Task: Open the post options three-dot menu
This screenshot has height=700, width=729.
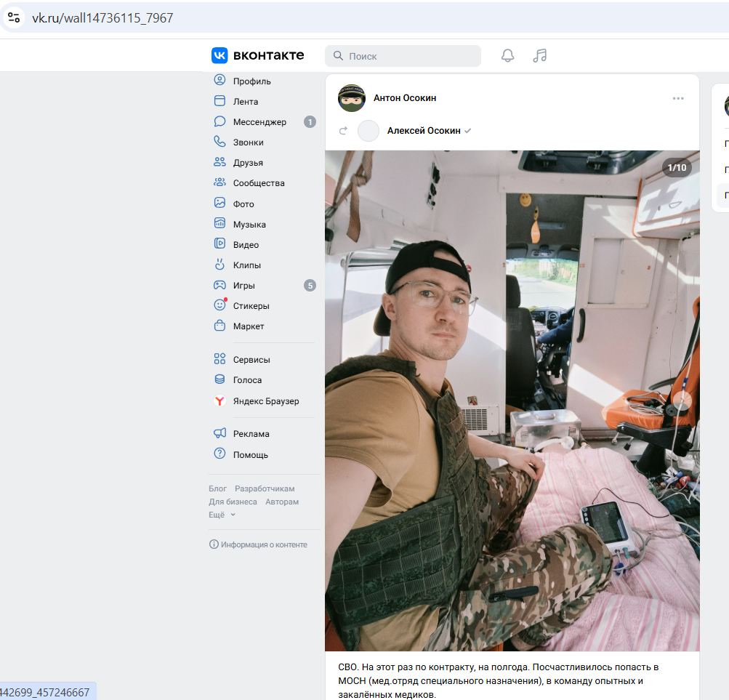Action: tap(678, 98)
